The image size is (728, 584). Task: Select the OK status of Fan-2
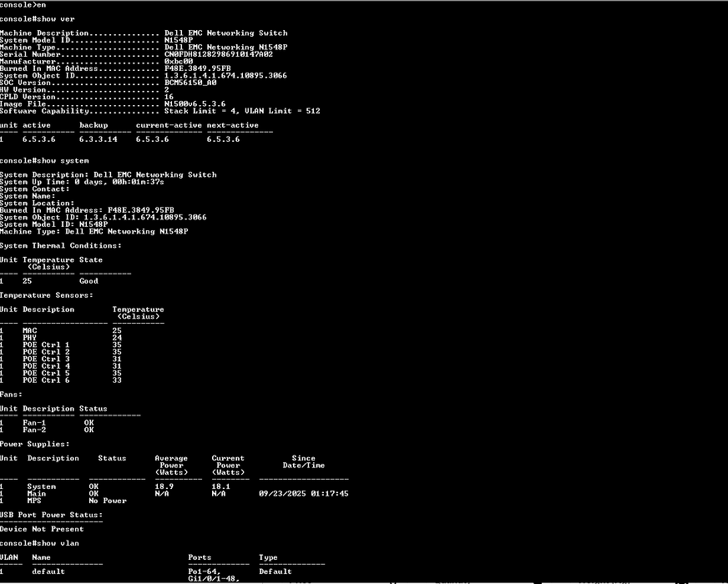[88, 430]
